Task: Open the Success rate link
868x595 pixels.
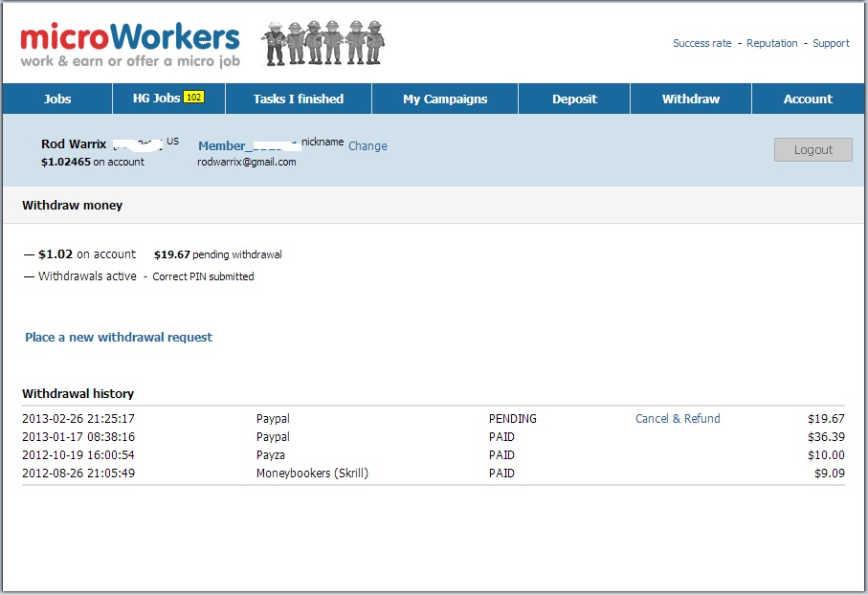Action: pyautogui.click(x=701, y=43)
